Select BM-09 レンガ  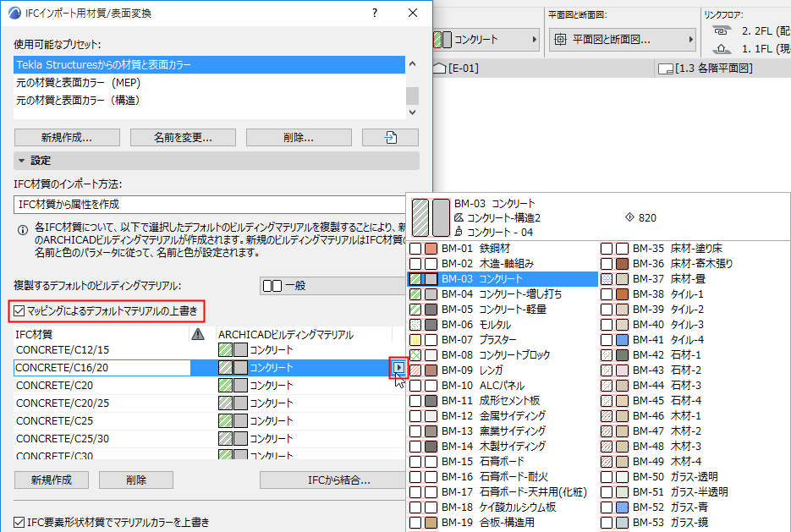pyautogui.click(x=503, y=370)
